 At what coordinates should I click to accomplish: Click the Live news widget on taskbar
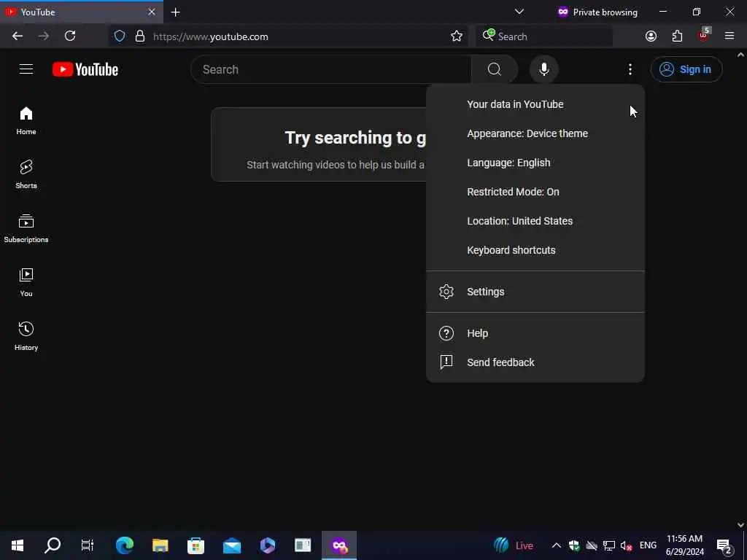pos(514,545)
